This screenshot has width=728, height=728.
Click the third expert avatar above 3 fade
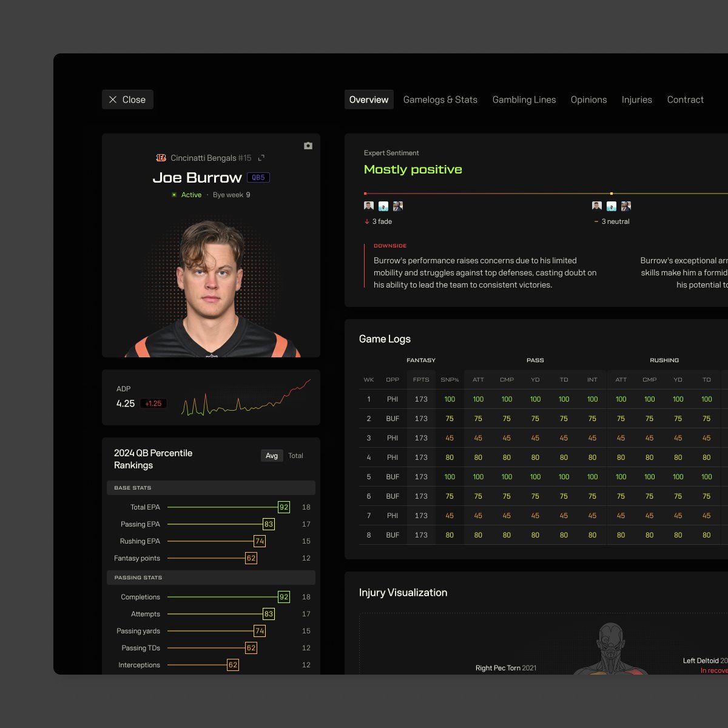(398, 206)
